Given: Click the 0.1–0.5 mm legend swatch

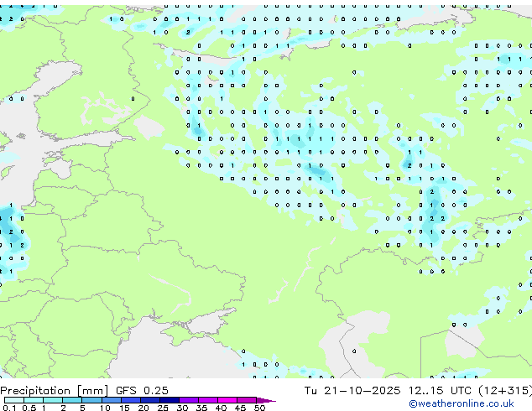Looking at the screenshot, I should pyautogui.click(x=14, y=400).
